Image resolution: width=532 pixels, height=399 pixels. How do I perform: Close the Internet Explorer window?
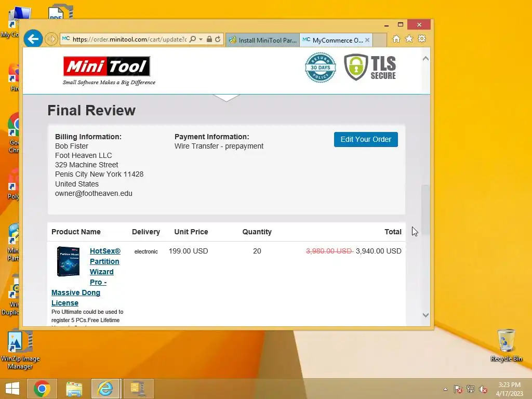[419, 25]
